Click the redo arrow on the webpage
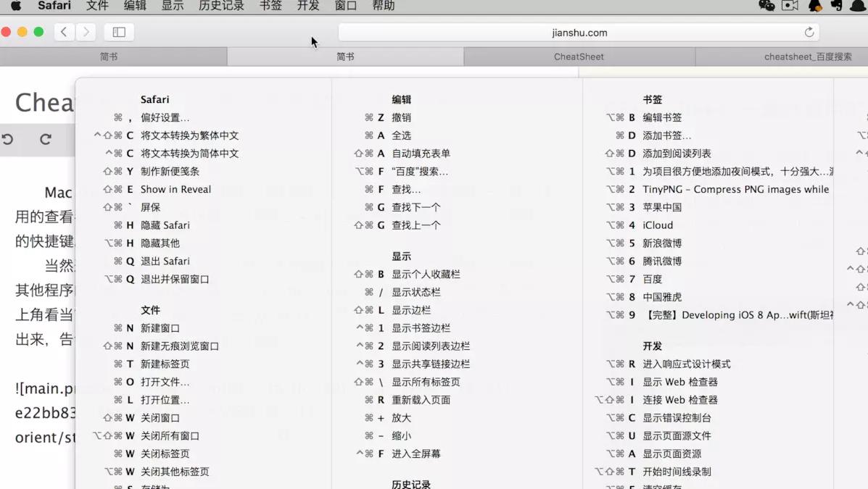 coord(46,139)
